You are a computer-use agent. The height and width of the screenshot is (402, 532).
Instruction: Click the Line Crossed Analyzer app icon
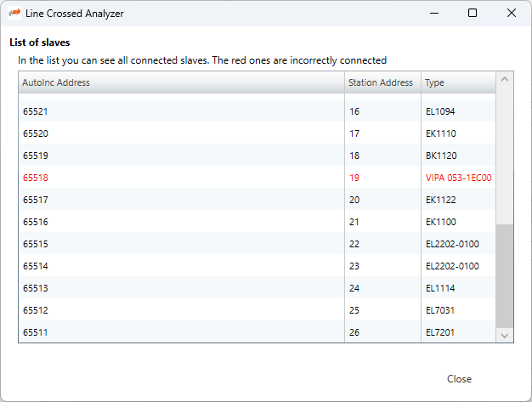pyautogui.click(x=14, y=13)
